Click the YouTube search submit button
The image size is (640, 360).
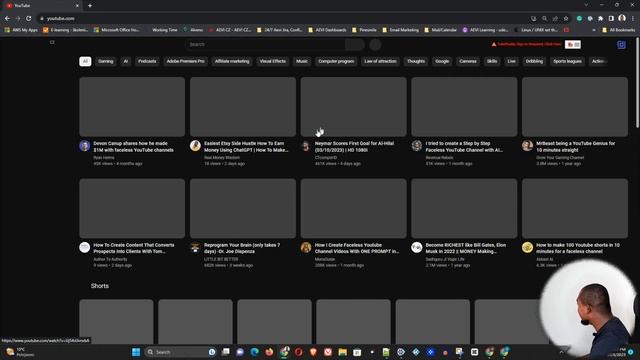pyautogui.click(x=355, y=44)
